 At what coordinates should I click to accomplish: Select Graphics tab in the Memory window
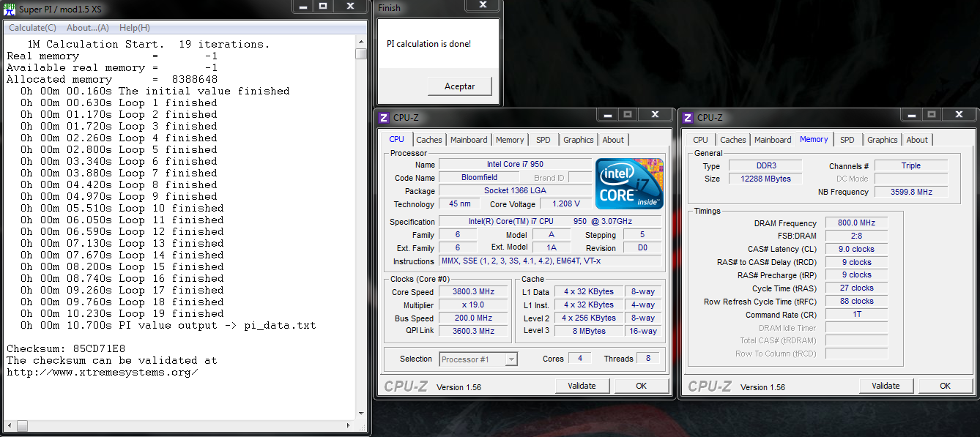(883, 140)
